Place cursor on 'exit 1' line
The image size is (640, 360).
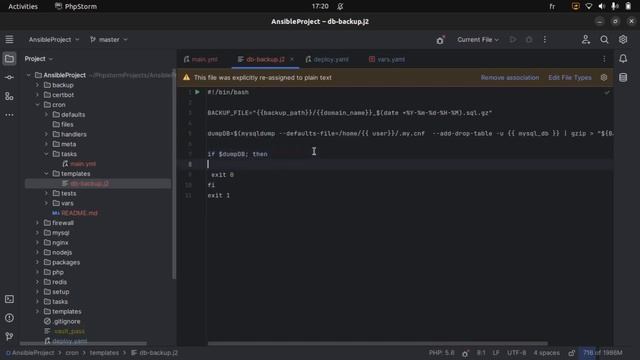[x=219, y=196]
